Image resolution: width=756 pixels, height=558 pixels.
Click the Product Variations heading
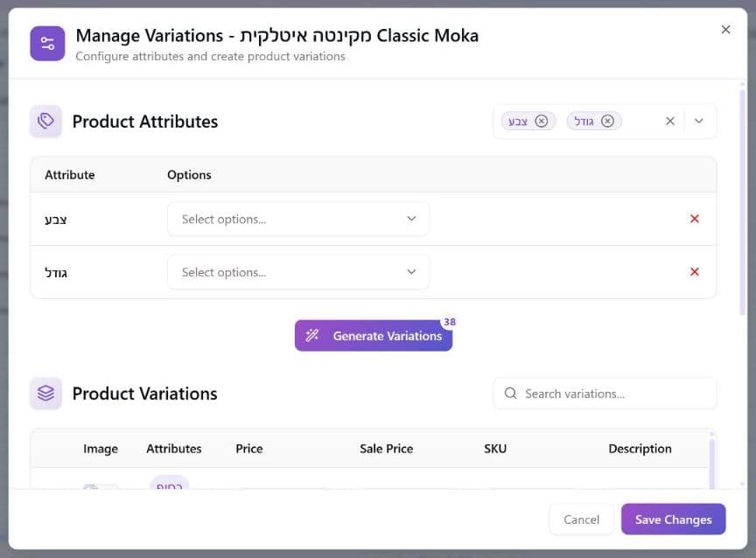(144, 394)
